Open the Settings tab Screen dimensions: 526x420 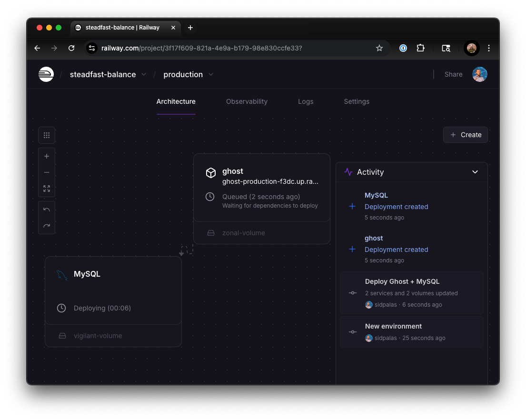(357, 101)
